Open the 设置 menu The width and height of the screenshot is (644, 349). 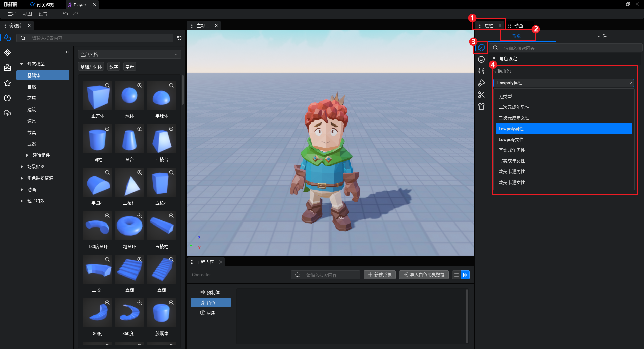tap(43, 14)
